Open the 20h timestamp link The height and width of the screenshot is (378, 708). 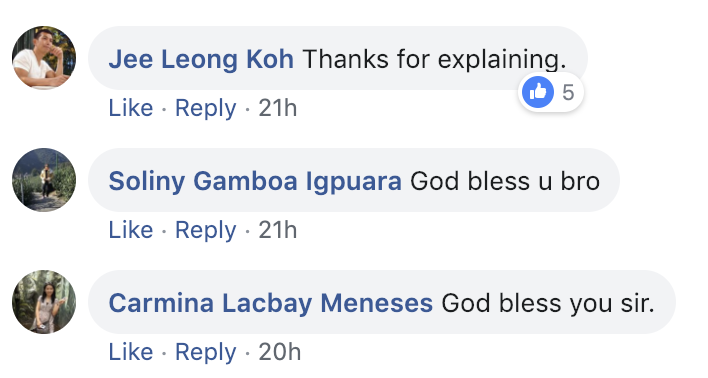[279, 352]
